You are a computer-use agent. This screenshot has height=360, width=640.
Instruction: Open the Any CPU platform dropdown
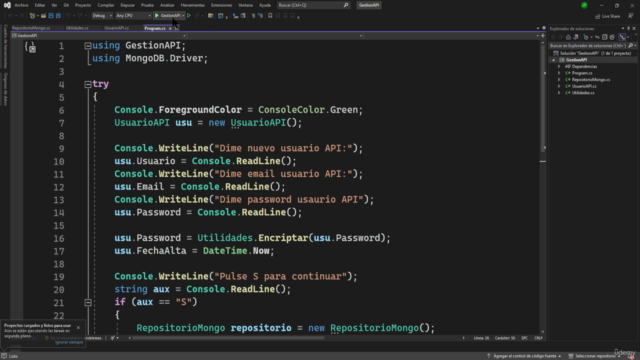133,16
